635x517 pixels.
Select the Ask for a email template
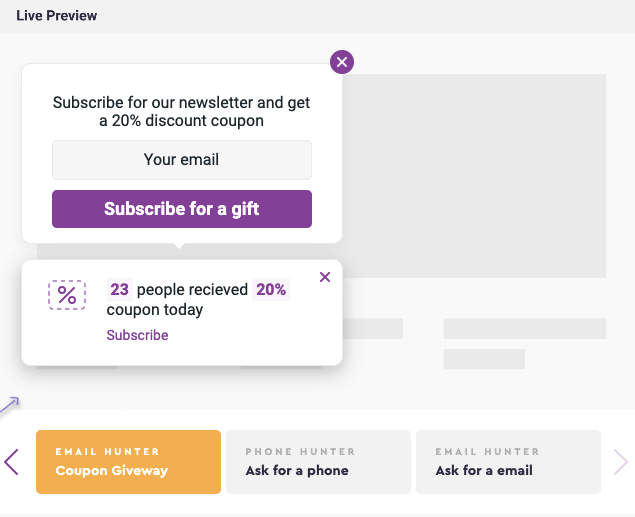[x=508, y=462]
